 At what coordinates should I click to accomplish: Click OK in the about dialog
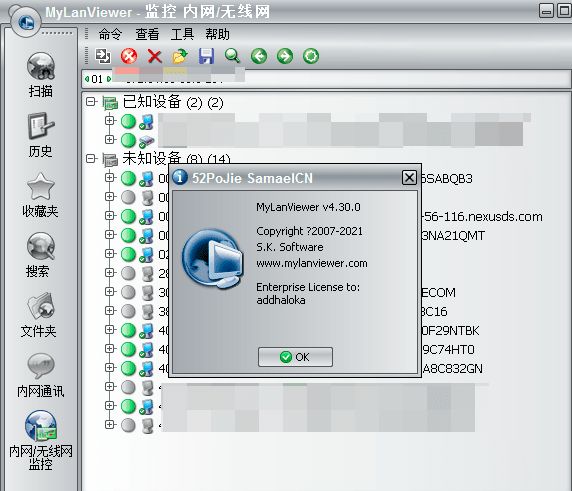pos(295,357)
